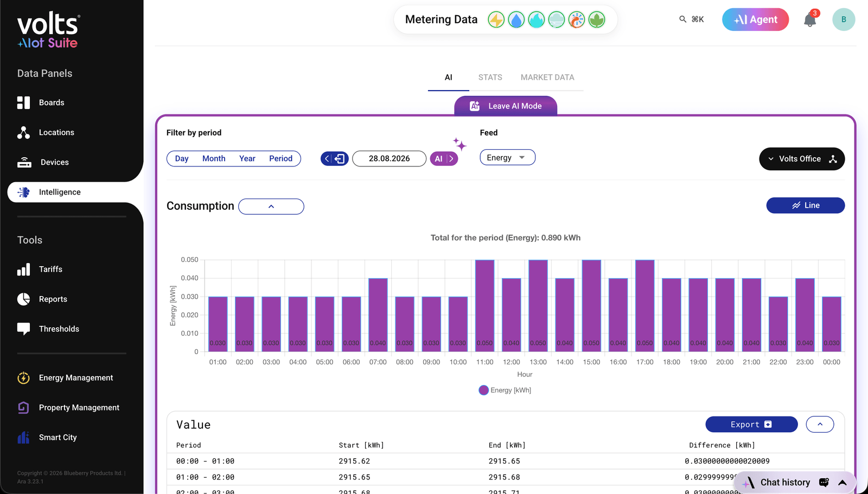Open notifications bell

810,20
